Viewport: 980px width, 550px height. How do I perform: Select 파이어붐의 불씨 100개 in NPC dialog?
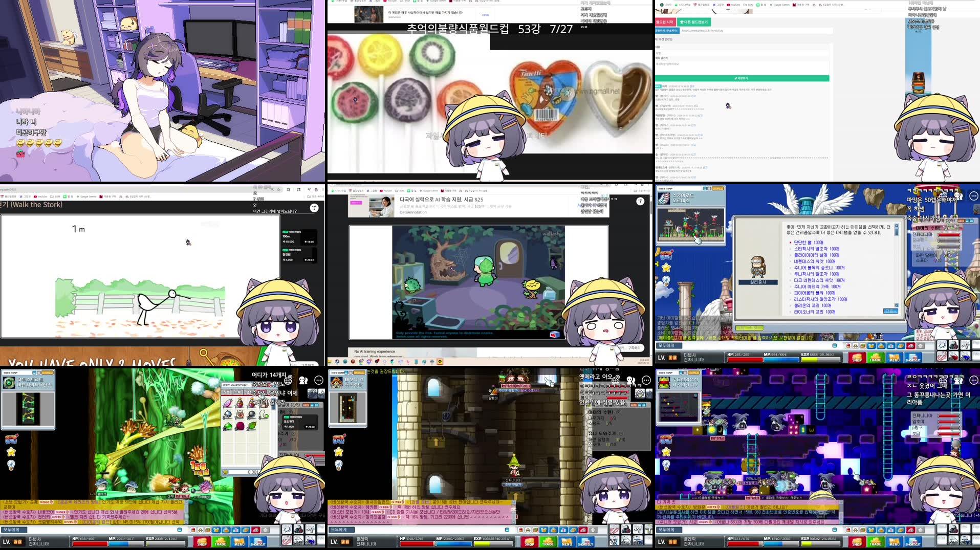click(x=815, y=293)
